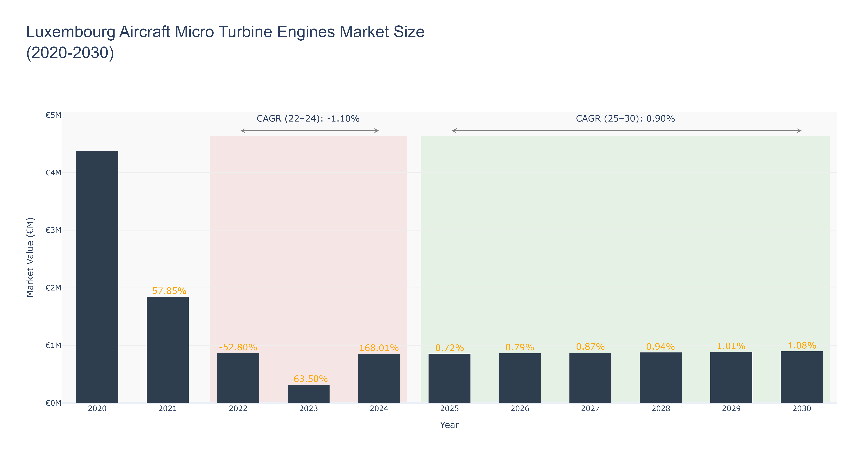
Task: Click the 2025 x-axis label
Action: [449, 408]
